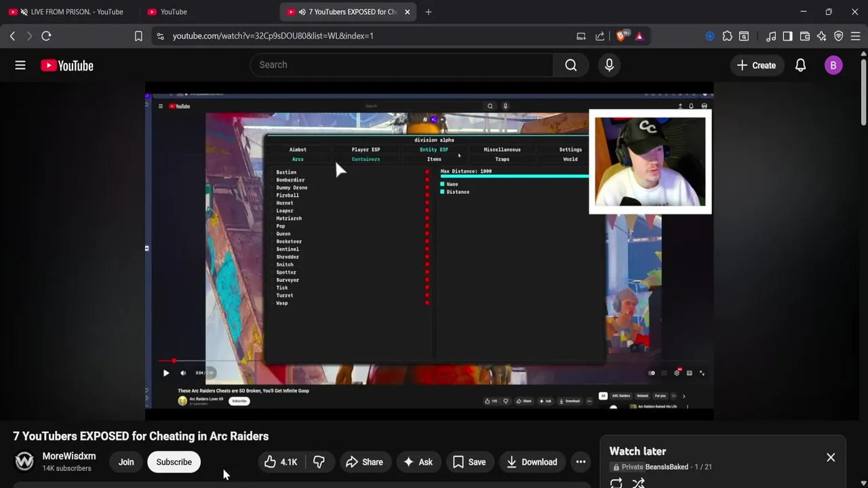Save the video to a playlist

tap(469, 462)
